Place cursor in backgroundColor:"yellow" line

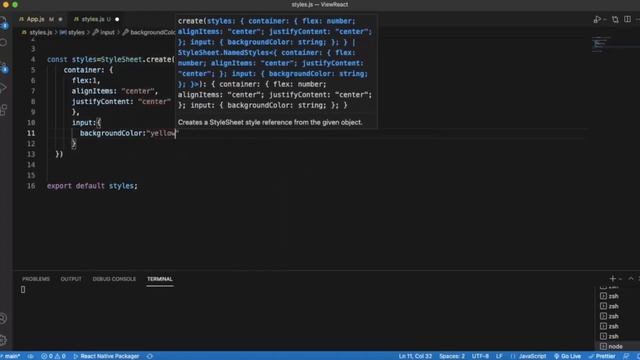[129, 133]
